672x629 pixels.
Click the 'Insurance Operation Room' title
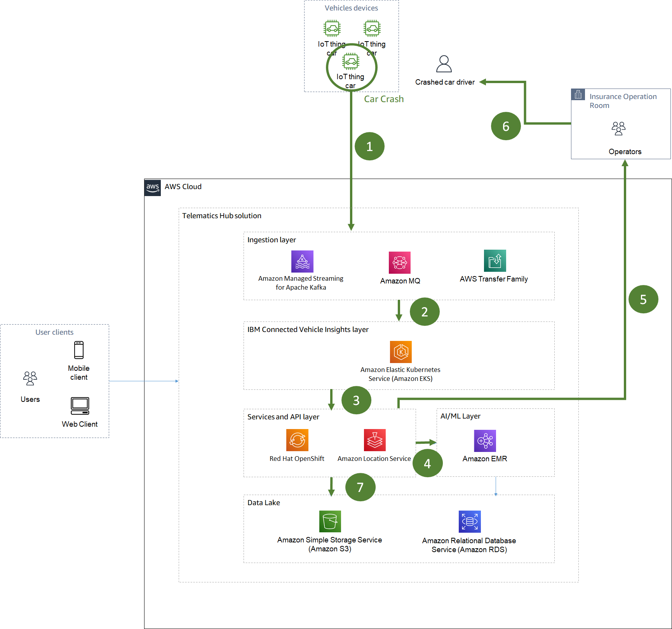[x=623, y=101]
